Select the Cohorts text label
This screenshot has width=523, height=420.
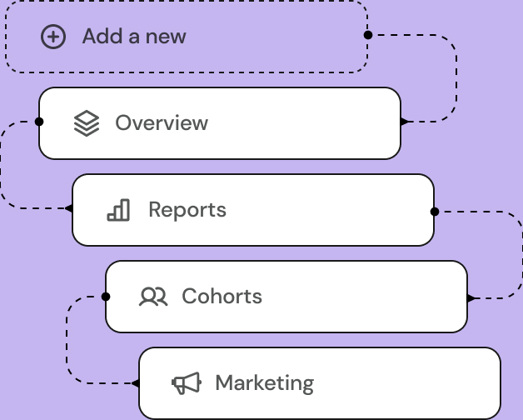click(x=222, y=297)
